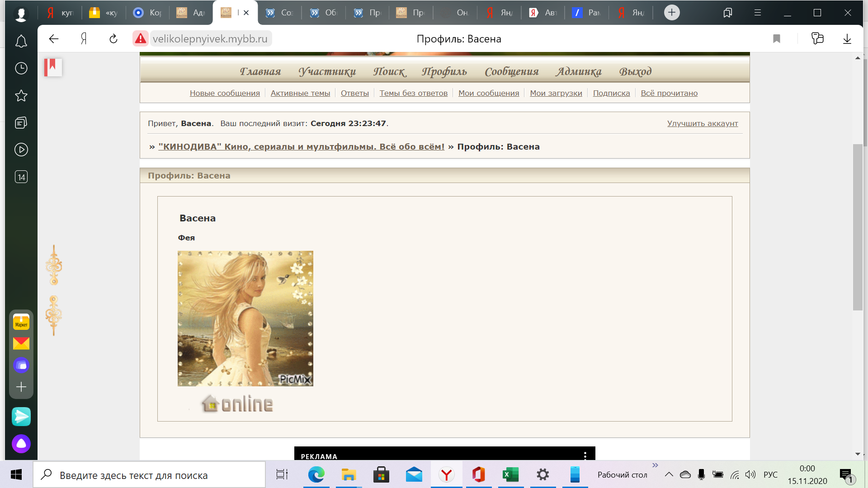This screenshot has height=488, width=868.
Task: Click the red bookmark widget icon on page
Action: (53, 67)
